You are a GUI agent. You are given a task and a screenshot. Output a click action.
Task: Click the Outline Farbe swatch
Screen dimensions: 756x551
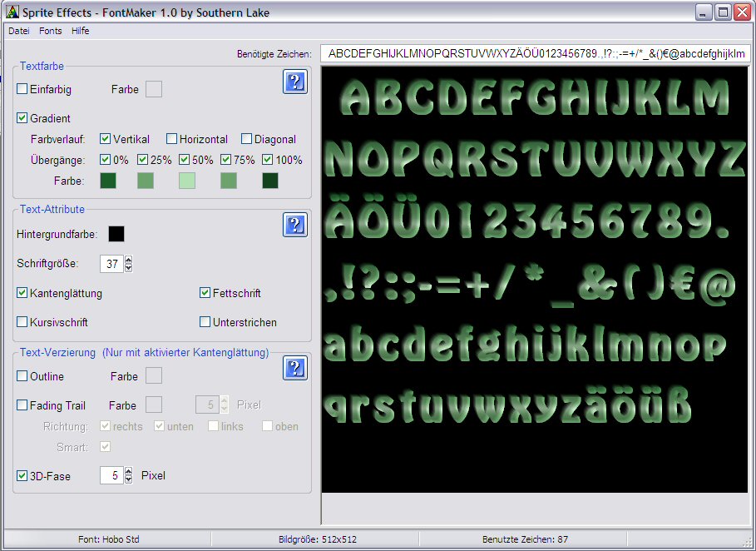pos(154,375)
